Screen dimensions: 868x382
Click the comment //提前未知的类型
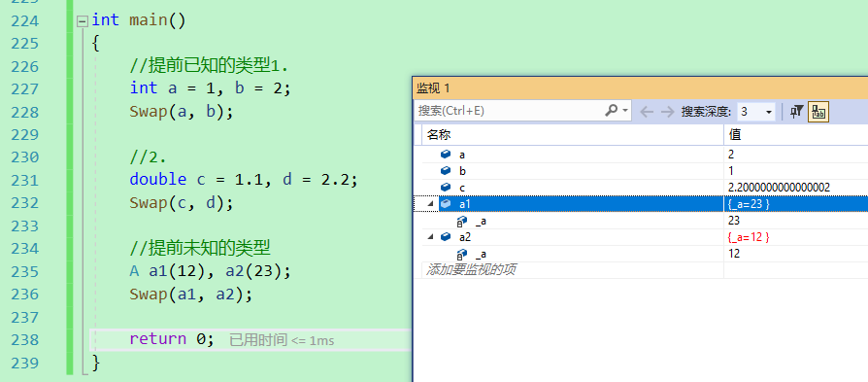[200, 248]
